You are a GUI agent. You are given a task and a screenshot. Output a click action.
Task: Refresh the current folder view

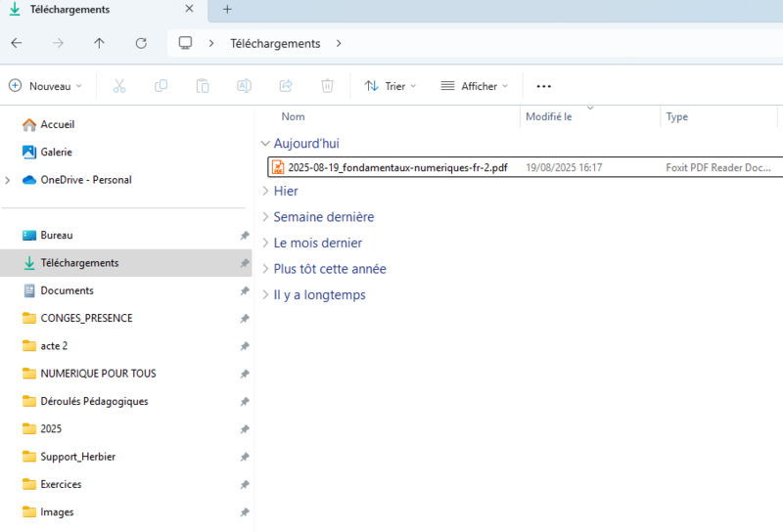point(141,43)
